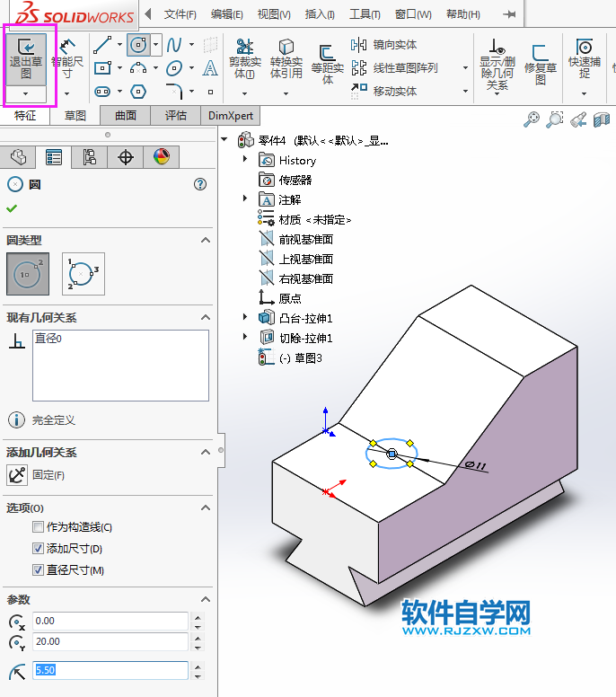Switch to the Surfaces (曲面) tab
The image size is (616, 697).
point(126,116)
